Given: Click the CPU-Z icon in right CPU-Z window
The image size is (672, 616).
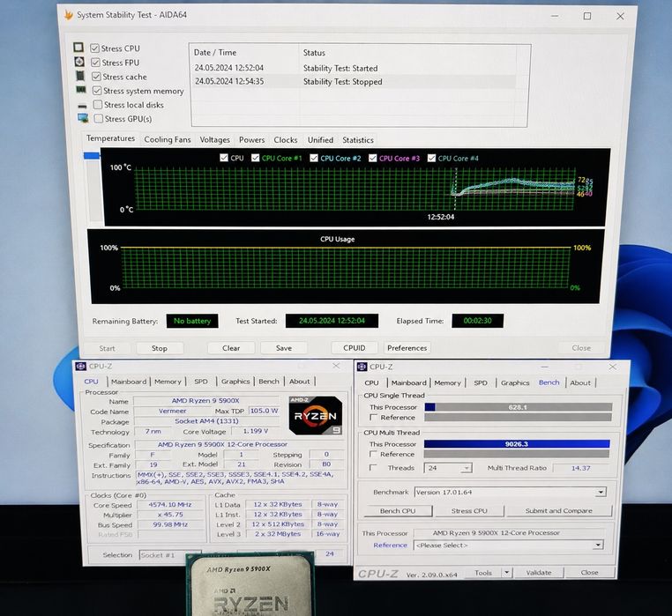Looking at the screenshot, I should [362, 367].
